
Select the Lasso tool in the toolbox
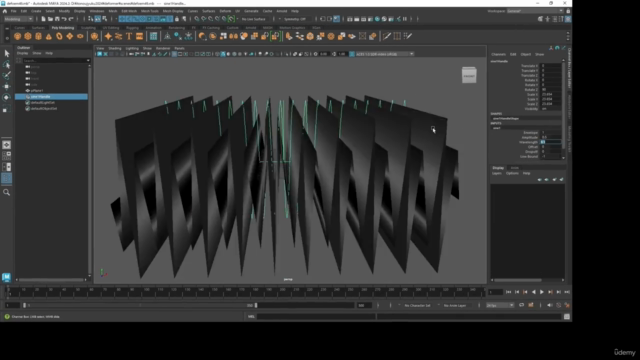(7, 64)
